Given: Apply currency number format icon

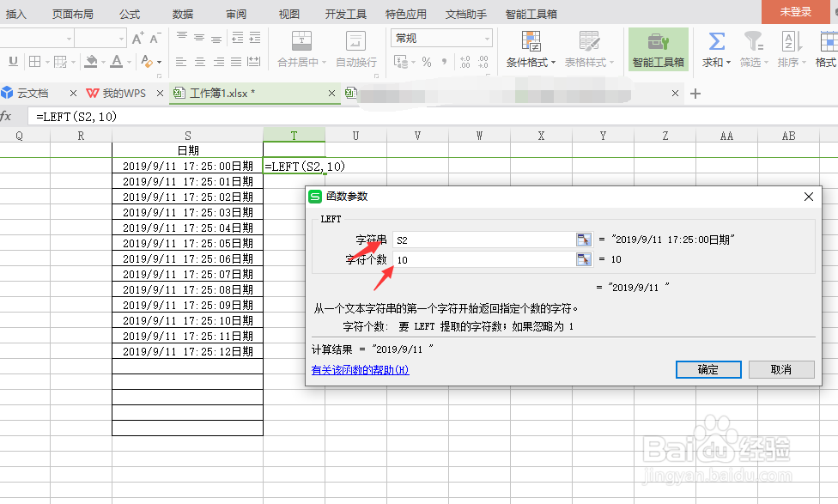Looking at the screenshot, I should [401, 62].
